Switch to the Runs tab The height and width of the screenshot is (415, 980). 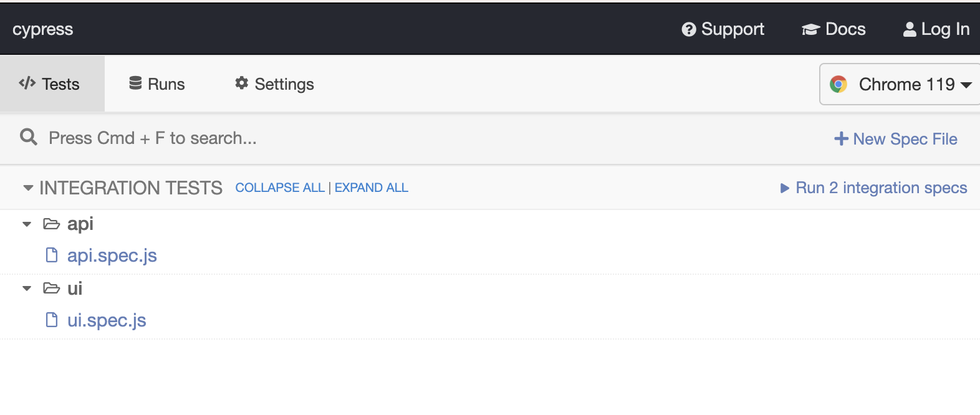[x=157, y=84]
